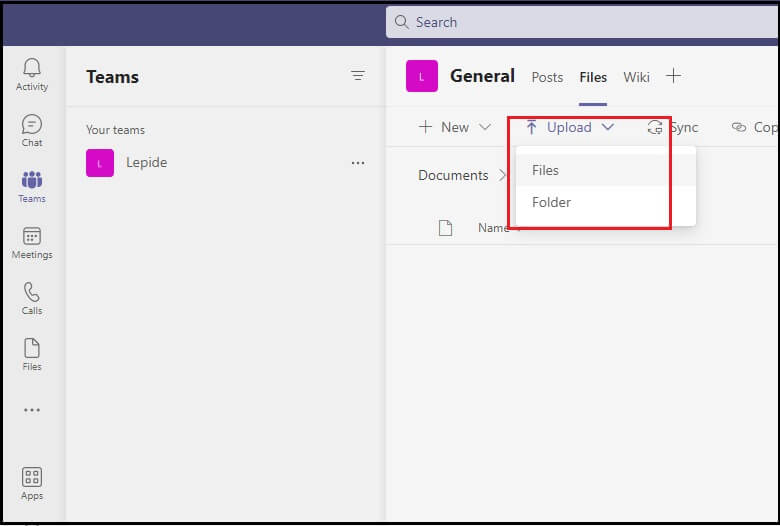Click the Documents breadcrumb
The image size is (780, 526).
pos(453,175)
